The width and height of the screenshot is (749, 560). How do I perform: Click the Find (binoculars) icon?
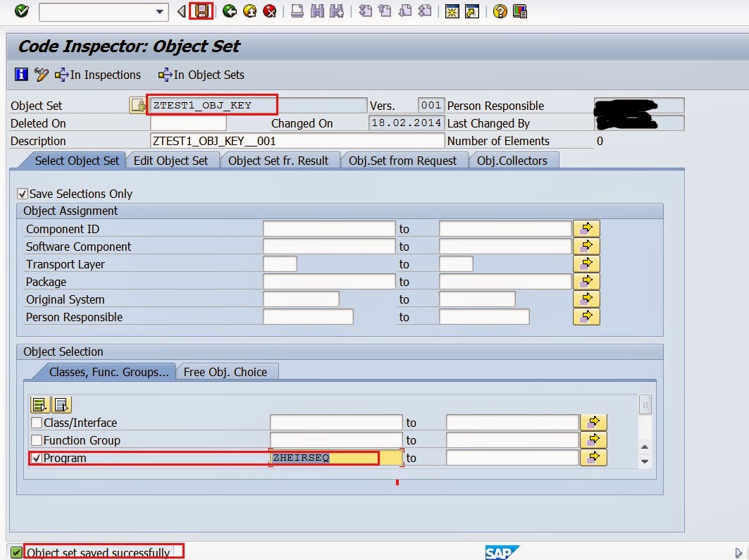[319, 11]
